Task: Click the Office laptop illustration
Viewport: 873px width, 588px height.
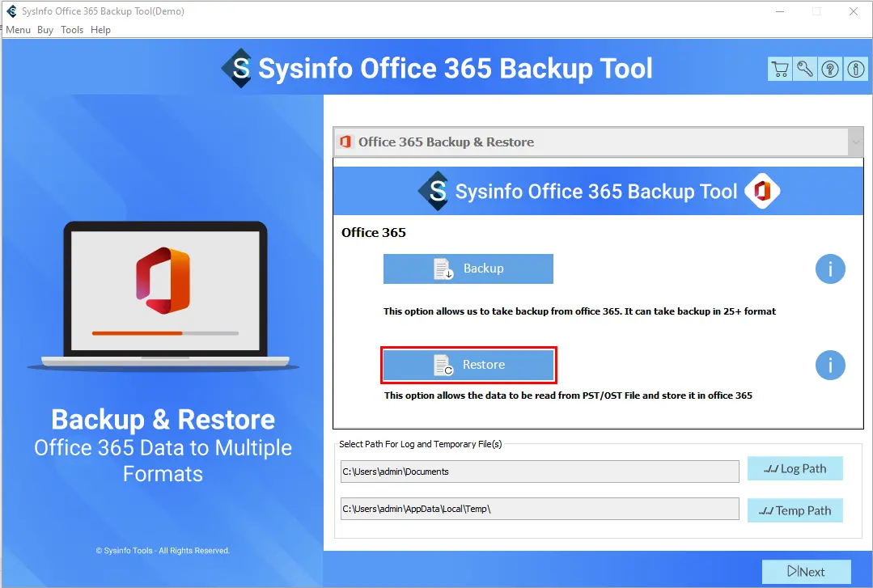Action: click(x=163, y=296)
